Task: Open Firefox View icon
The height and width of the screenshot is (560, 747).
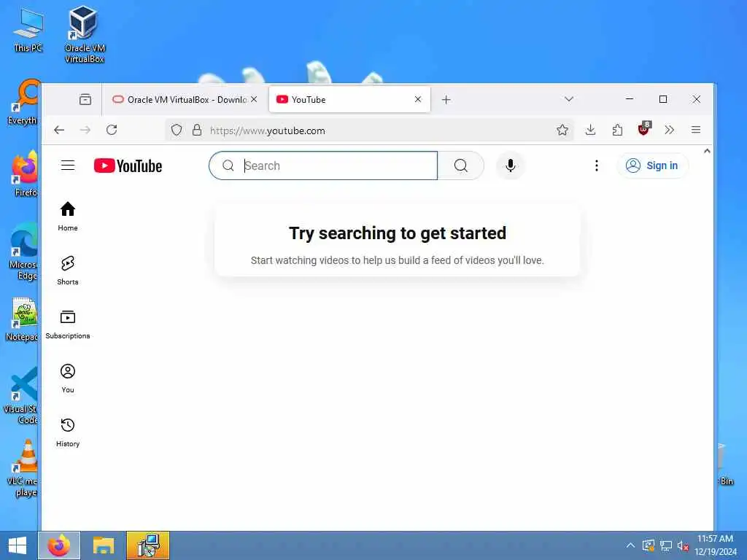Action: click(85, 99)
